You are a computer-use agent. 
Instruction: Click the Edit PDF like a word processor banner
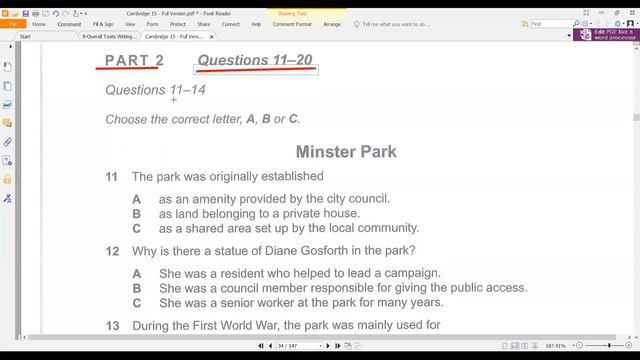click(606, 35)
